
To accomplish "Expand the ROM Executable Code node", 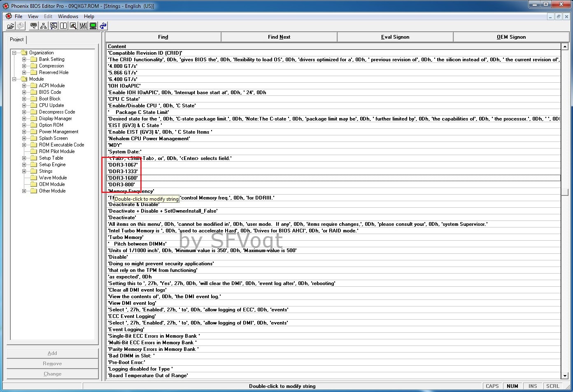I will (x=24, y=145).
